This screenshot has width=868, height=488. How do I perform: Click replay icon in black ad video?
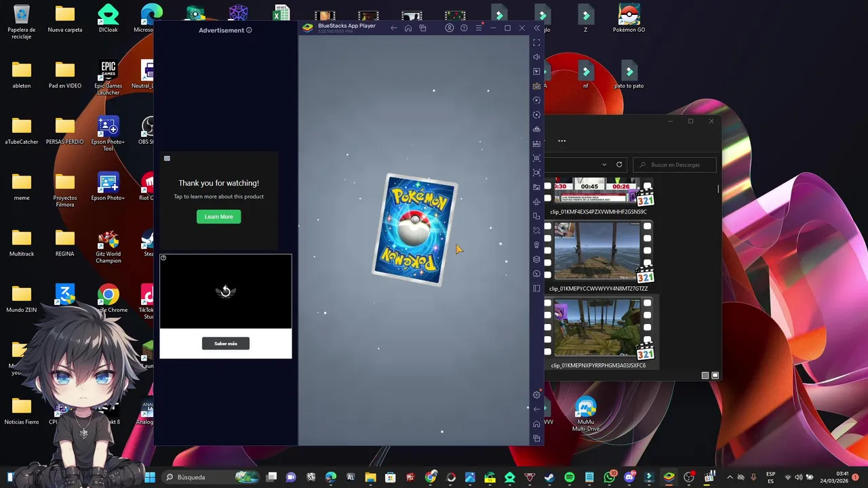point(226,291)
